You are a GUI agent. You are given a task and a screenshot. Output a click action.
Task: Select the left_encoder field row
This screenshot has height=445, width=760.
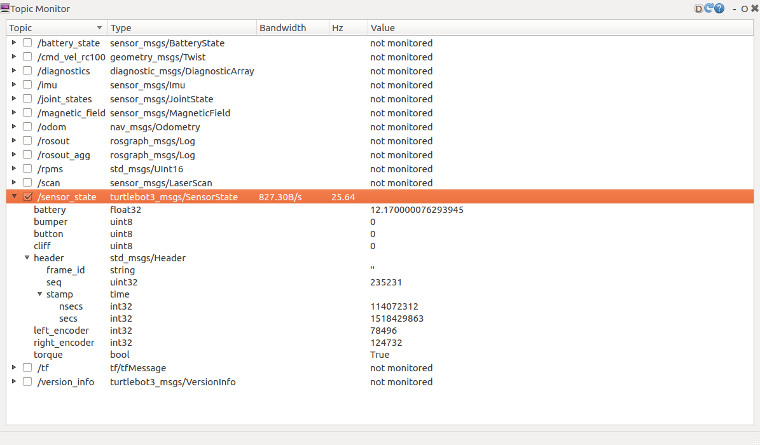61,331
